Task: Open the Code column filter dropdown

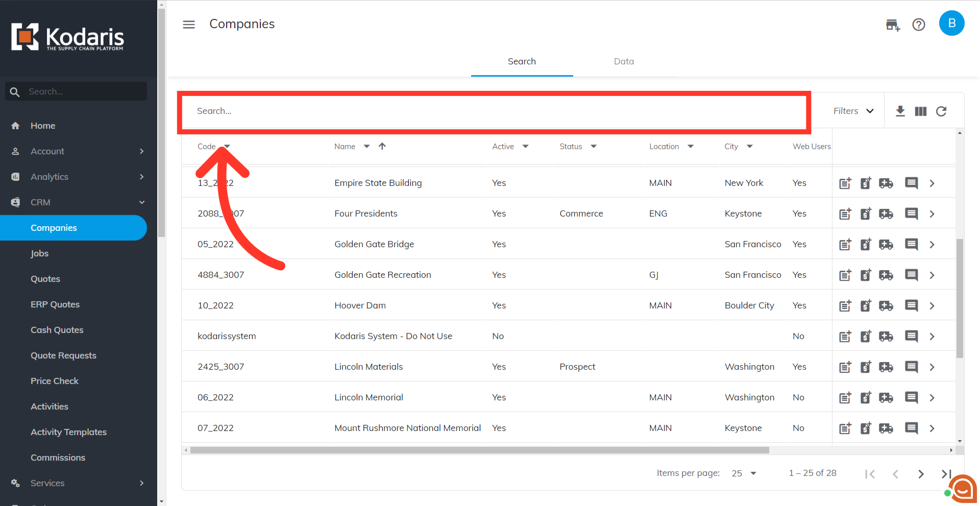Action: click(x=227, y=147)
